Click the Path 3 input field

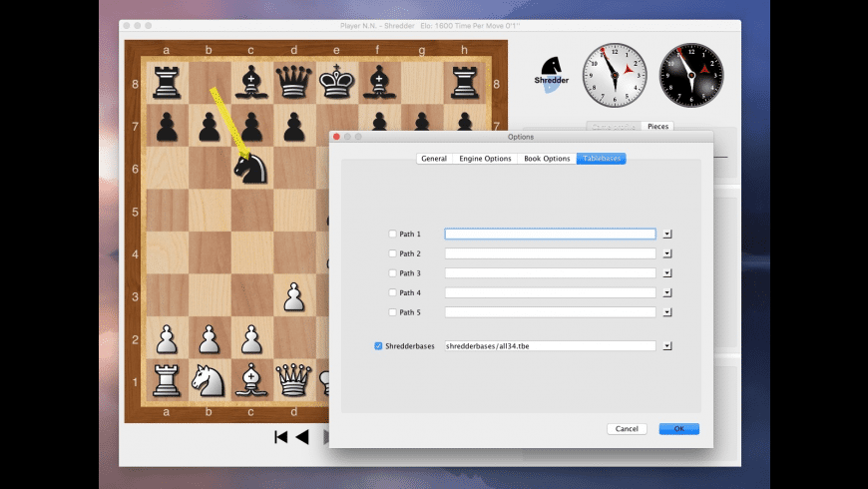[551, 273]
